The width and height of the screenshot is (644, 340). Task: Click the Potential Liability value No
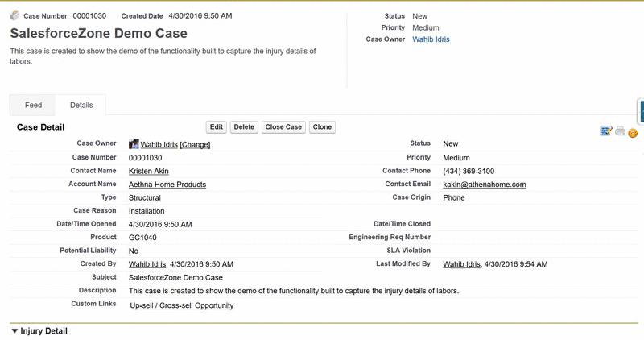tap(134, 251)
